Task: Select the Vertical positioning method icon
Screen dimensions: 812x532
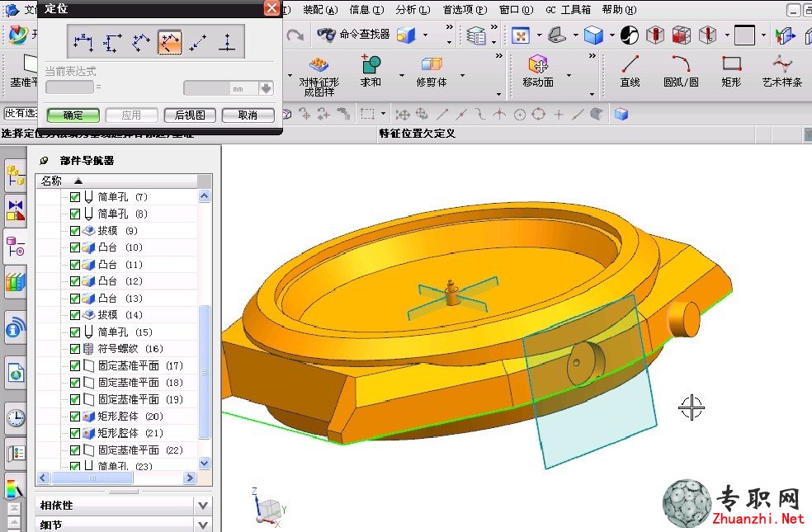Action: 112,43
